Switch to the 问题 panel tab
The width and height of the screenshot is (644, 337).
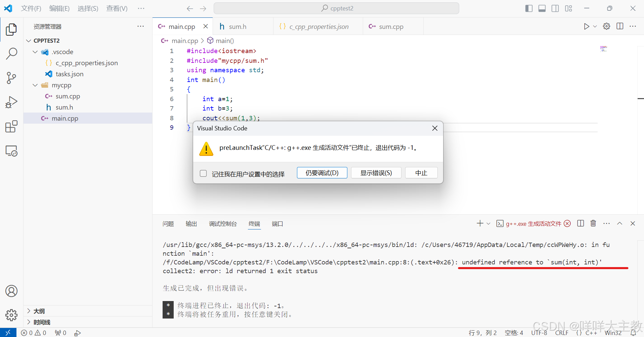[x=168, y=224]
